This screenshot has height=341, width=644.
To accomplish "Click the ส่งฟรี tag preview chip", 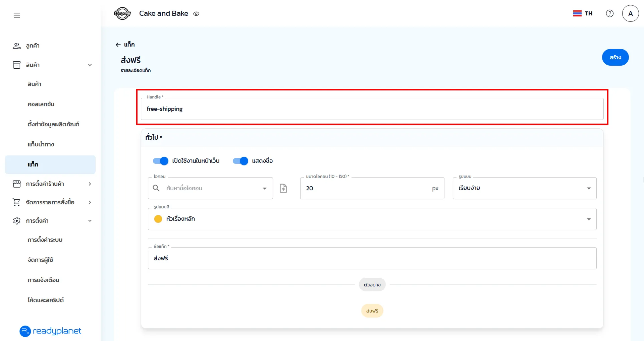I will pyautogui.click(x=372, y=311).
